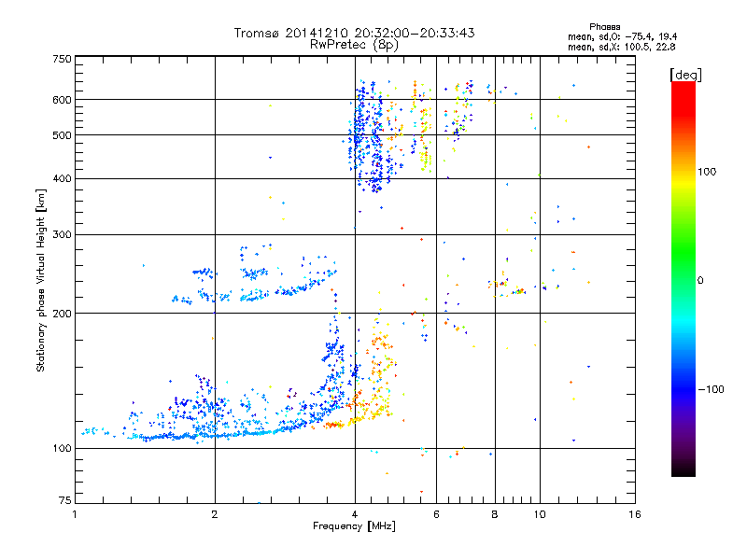Pick the black bottom of the phase colorbar

[x=684, y=469]
